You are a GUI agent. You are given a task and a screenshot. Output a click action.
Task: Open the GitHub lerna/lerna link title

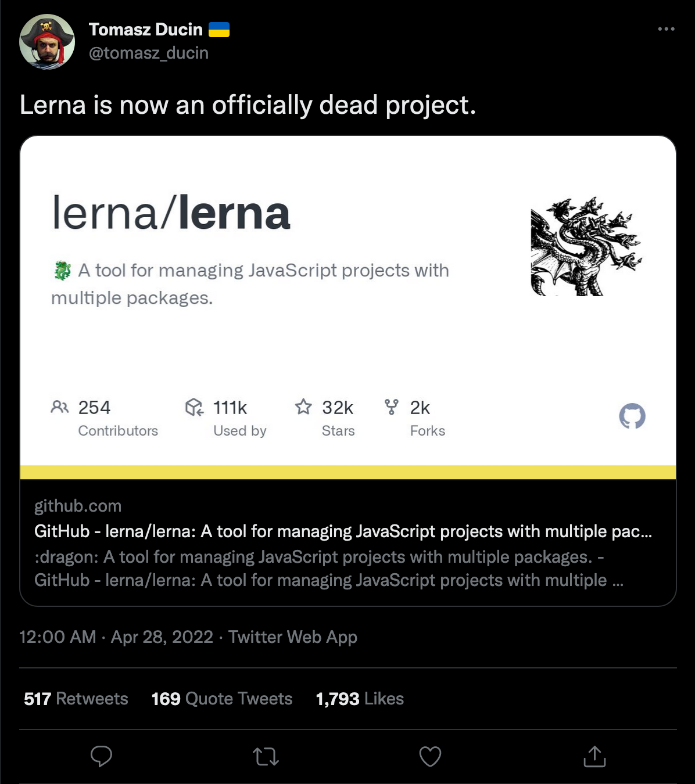point(343,531)
